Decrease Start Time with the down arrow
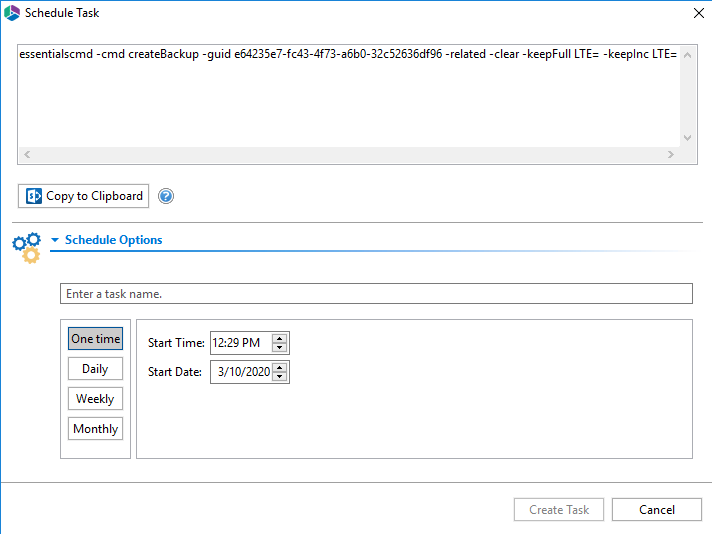This screenshot has height=534, width=712. tap(280, 348)
